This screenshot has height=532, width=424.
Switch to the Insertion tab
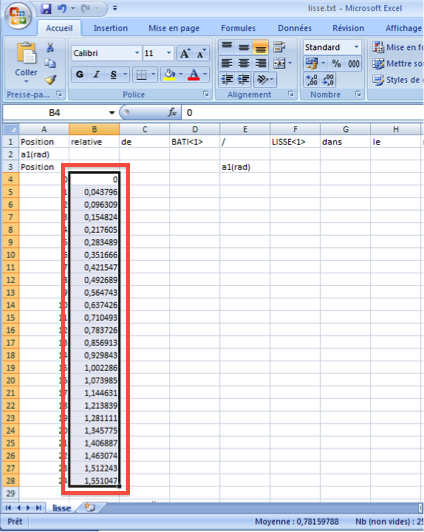tap(111, 28)
